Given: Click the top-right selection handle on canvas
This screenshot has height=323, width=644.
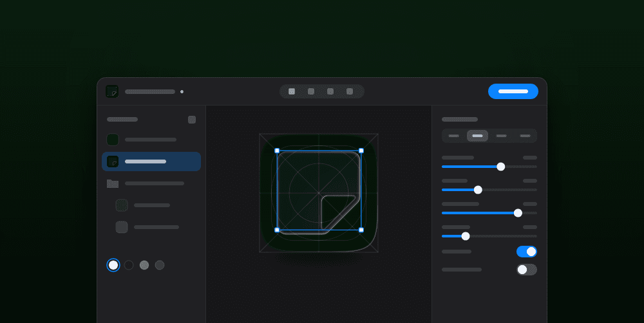Looking at the screenshot, I should (361, 151).
